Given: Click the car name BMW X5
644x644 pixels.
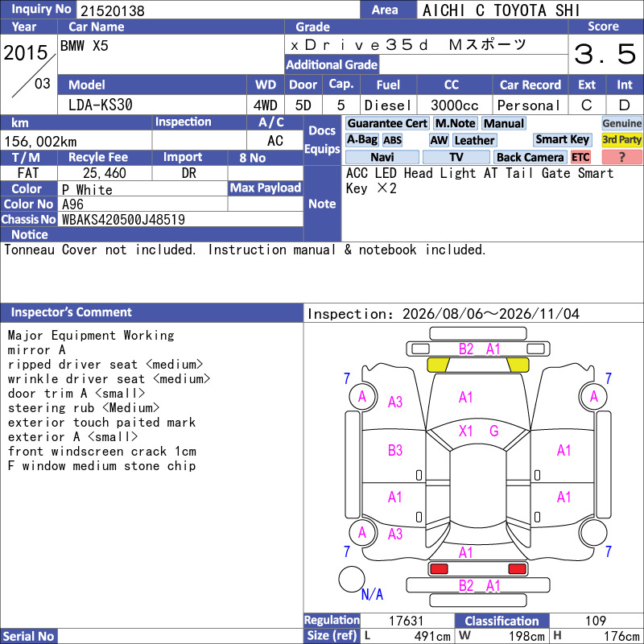Looking at the screenshot, I should pyautogui.click(x=85, y=46).
